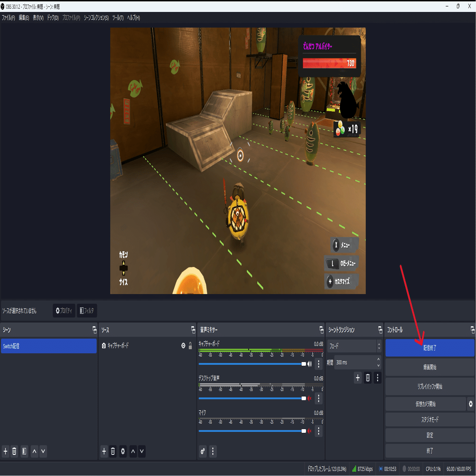Viewport: 476px width, 476px height.
Task: Open the フェード transition dropdown
Action: tap(354, 346)
